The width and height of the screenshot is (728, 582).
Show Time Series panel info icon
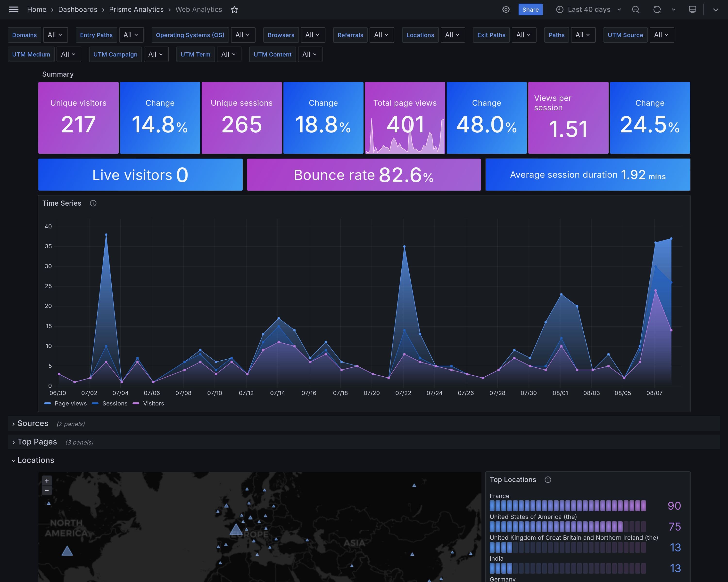tap(93, 203)
